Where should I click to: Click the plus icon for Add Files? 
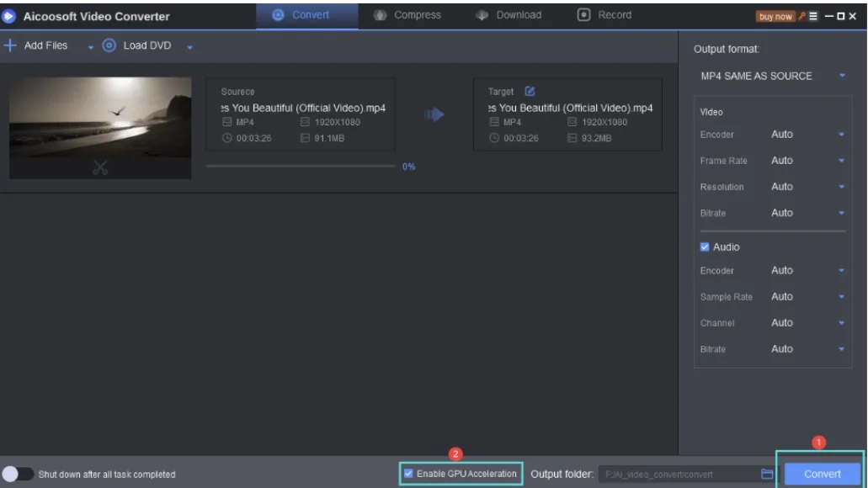(x=9, y=45)
